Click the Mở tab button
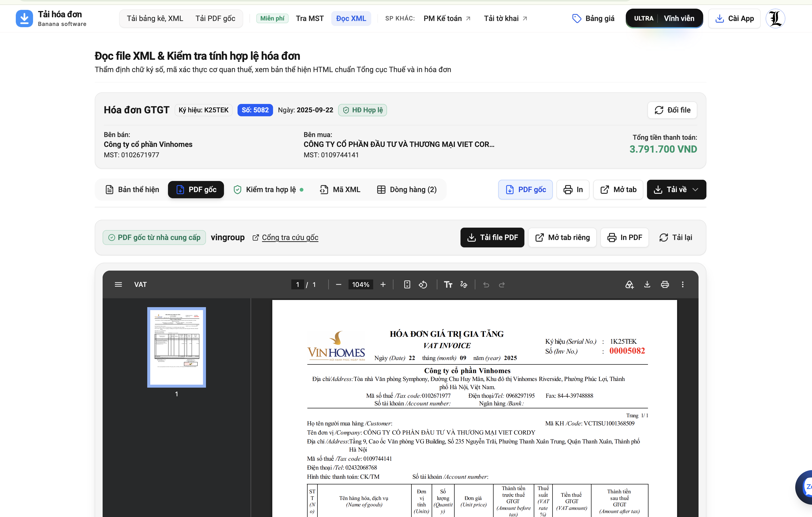This screenshot has height=517, width=812. click(x=618, y=190)
